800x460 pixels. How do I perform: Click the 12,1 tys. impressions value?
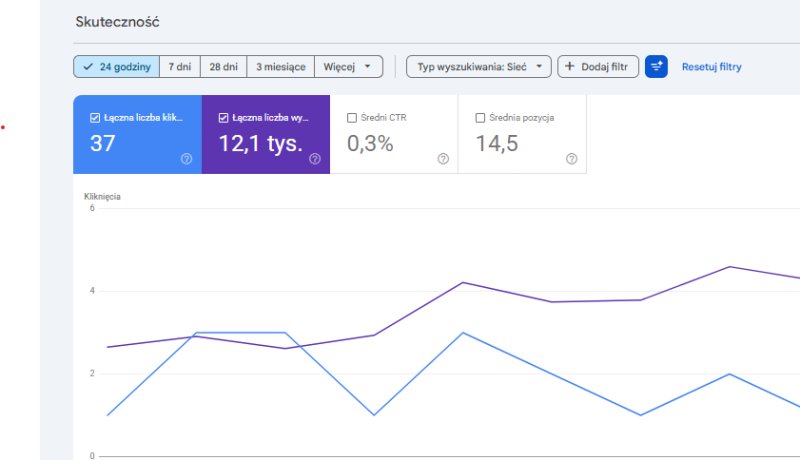(x=261, y=143)
